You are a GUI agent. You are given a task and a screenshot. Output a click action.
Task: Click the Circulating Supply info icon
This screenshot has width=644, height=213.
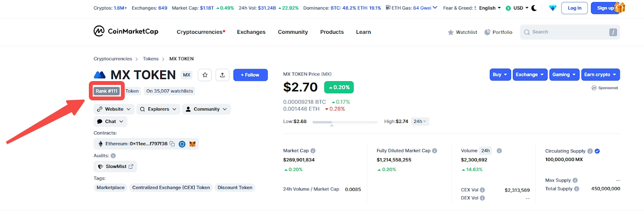(x=590, y=151)
